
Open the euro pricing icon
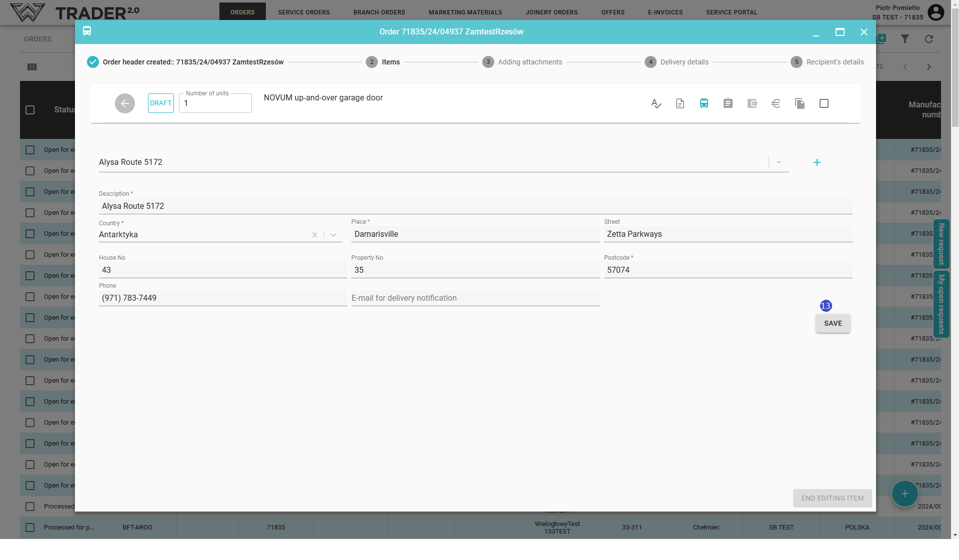(776, 103)
